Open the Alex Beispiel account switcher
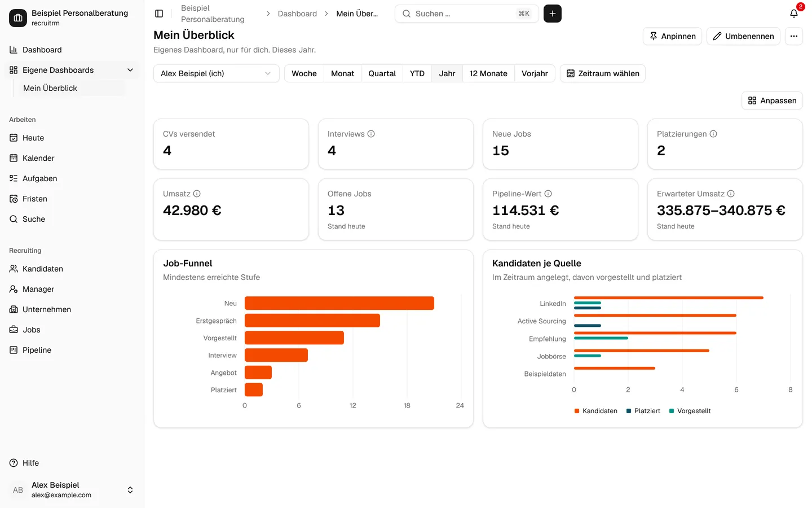The height and width of the screenshot is (508, 812). [72, 490]
